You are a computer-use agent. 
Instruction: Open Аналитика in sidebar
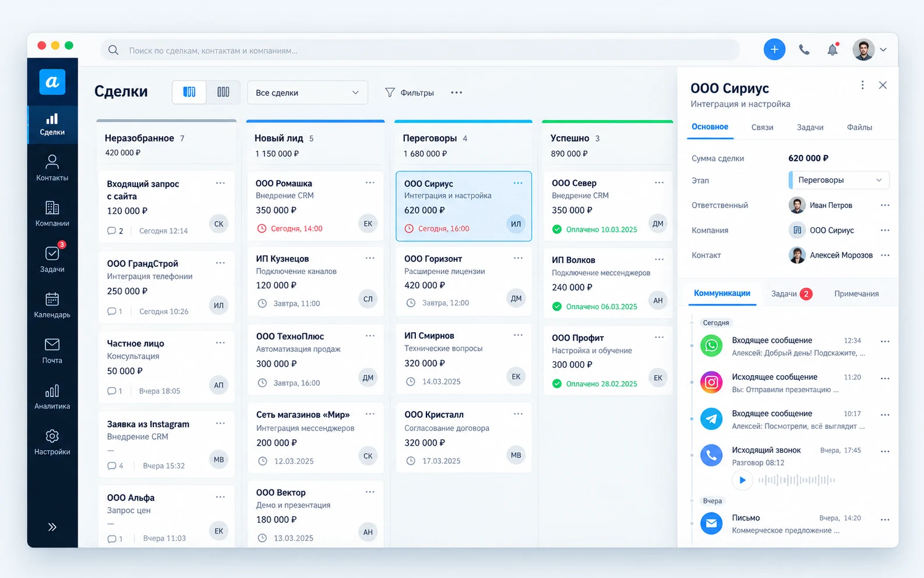pyautogui.click(x=52, y=396)
